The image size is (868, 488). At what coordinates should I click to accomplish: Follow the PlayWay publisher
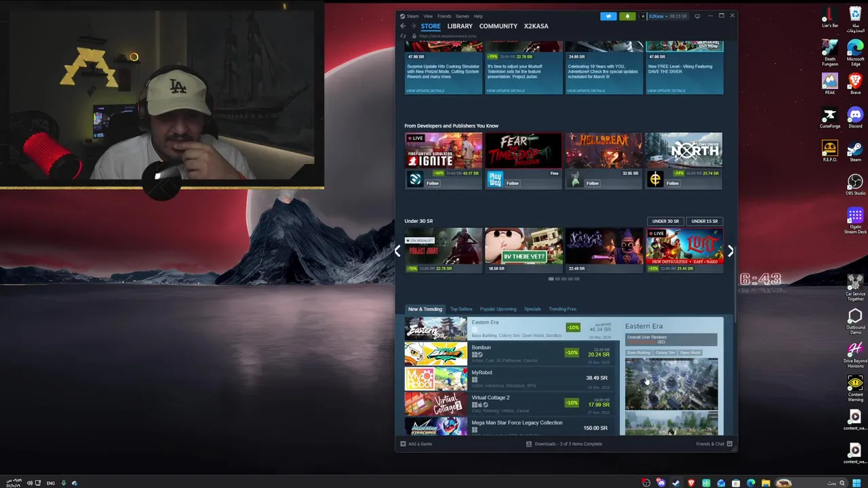513,183
